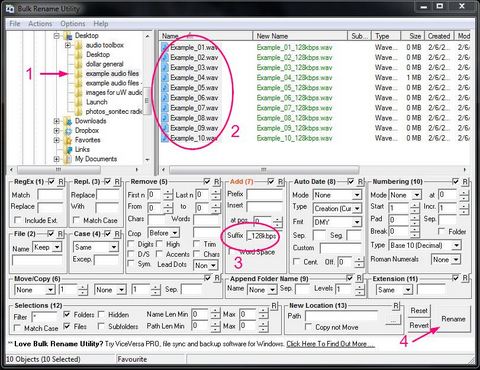This screenshot has height=370, width=480.
Task: Click the Dropbox folder icon in tree
Action: point(68,131)
